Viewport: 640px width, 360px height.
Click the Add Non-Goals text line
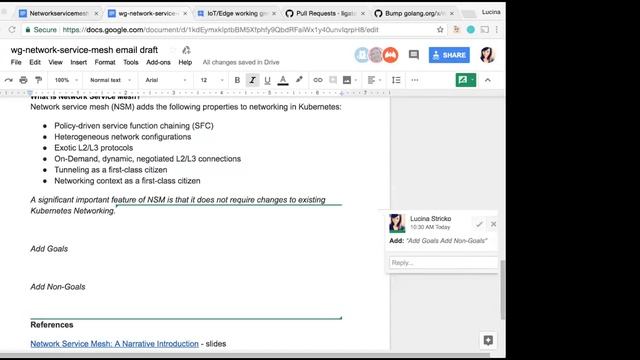pos(58,287)
